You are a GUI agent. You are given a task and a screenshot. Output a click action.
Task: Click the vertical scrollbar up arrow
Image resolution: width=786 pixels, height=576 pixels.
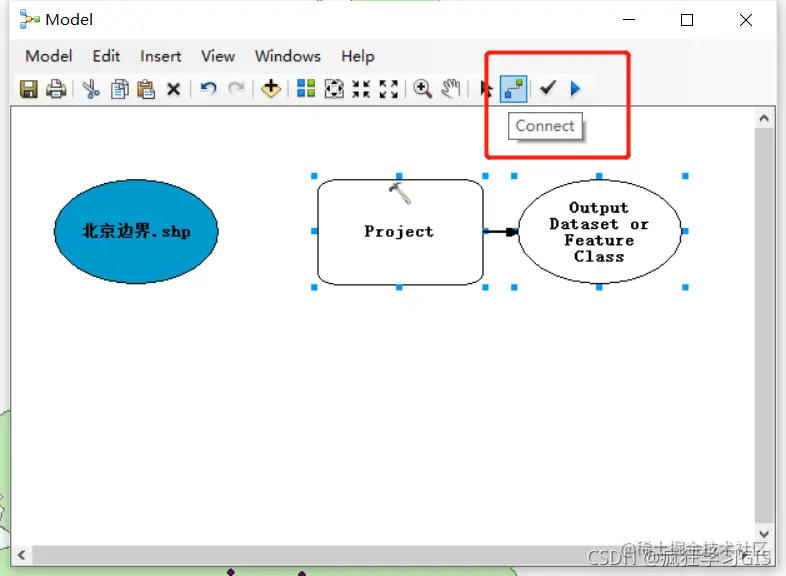point(764,118)
